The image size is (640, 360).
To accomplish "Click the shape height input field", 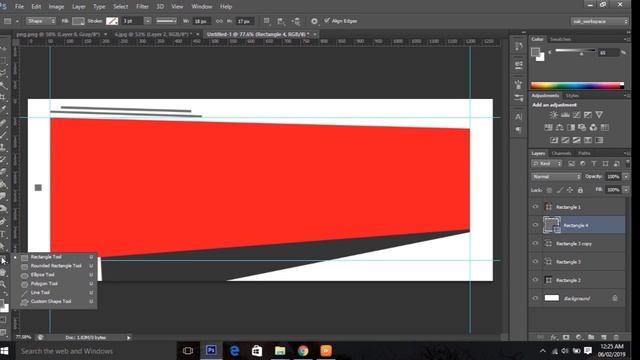I will (x=245, y=21).
